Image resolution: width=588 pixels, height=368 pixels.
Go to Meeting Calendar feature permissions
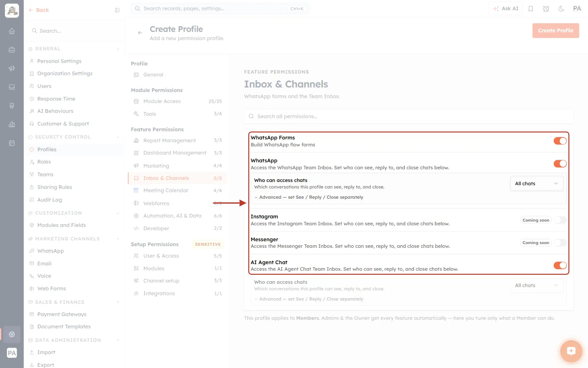coord(177,191)
